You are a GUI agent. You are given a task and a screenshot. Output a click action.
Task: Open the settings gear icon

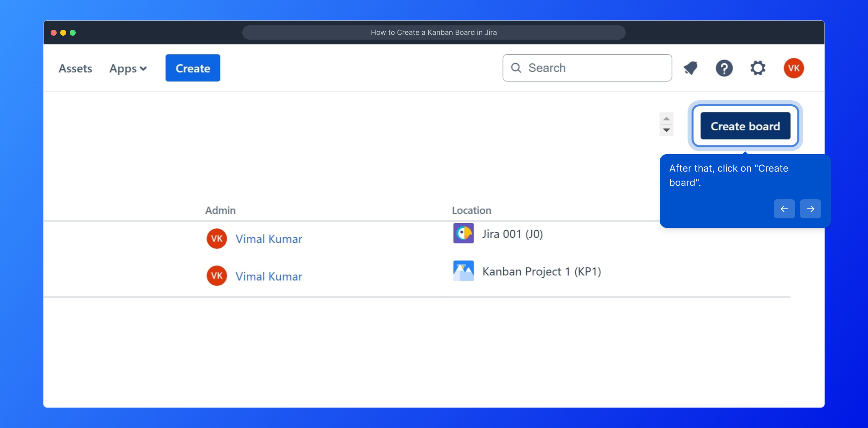[x=758, y=68]
